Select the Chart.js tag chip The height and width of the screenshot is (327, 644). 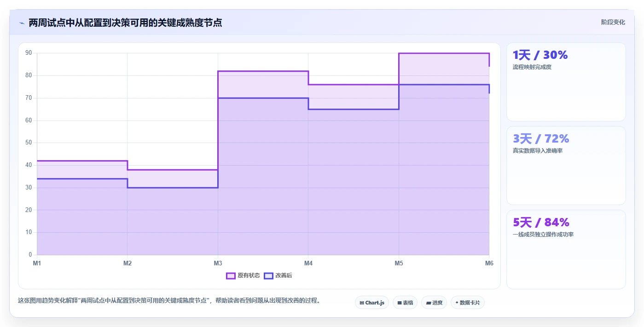coord(372,303)
